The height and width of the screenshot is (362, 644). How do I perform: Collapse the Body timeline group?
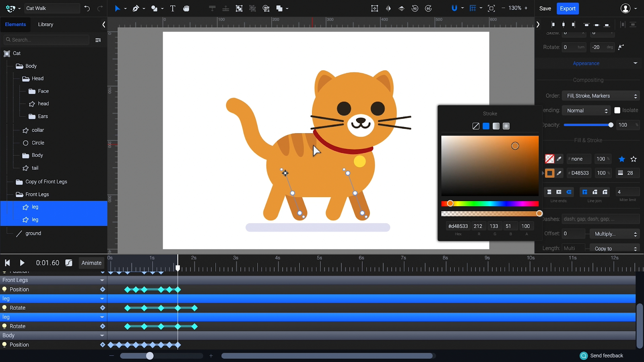pyautogui.click(x=102, y=335)
